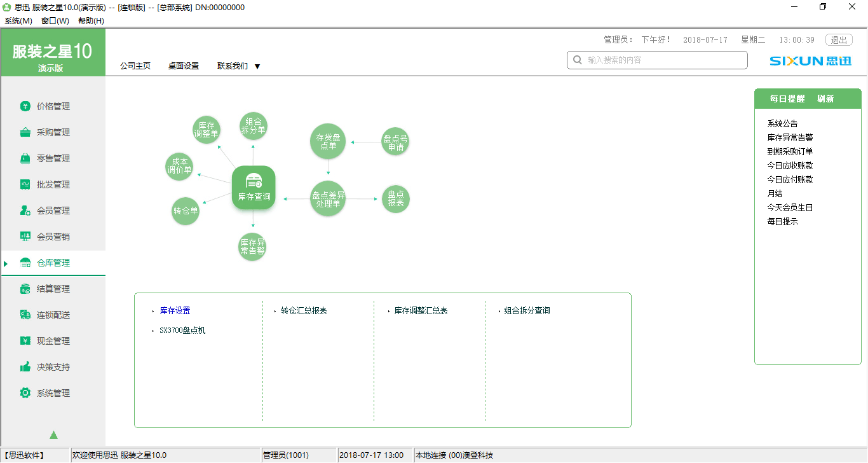
Task: Open the 库存查询 central node
Action: (x=254, y=188)
